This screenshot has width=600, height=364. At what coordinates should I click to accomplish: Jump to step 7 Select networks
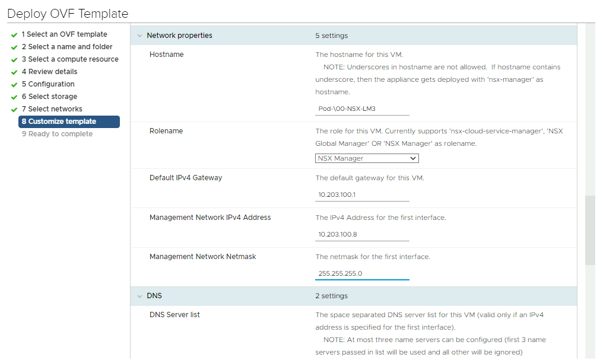pyautogui.click(x=52, y=109)
